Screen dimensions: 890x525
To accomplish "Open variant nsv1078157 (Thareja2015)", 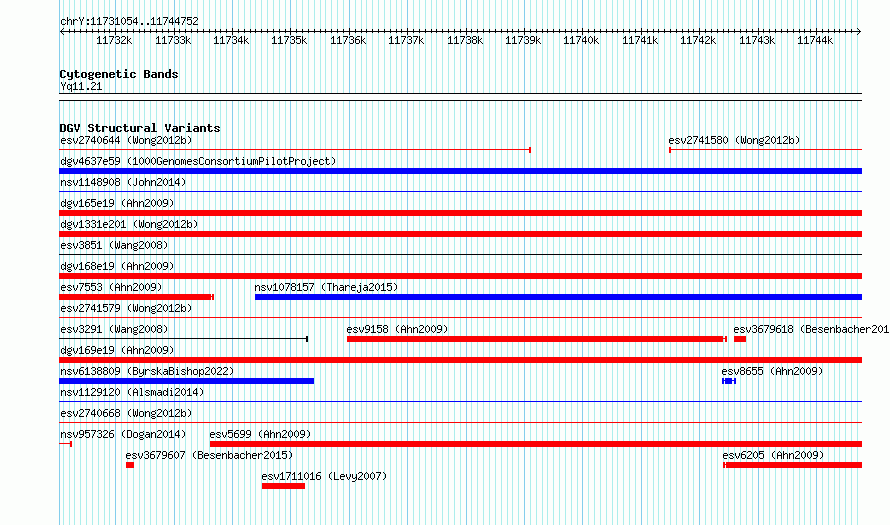I will coord(326,287).
